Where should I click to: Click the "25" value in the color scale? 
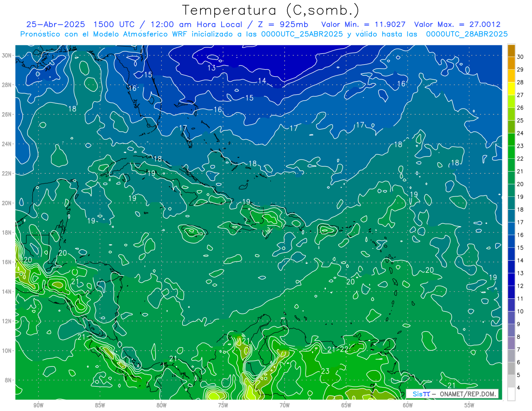coord(520,121)
